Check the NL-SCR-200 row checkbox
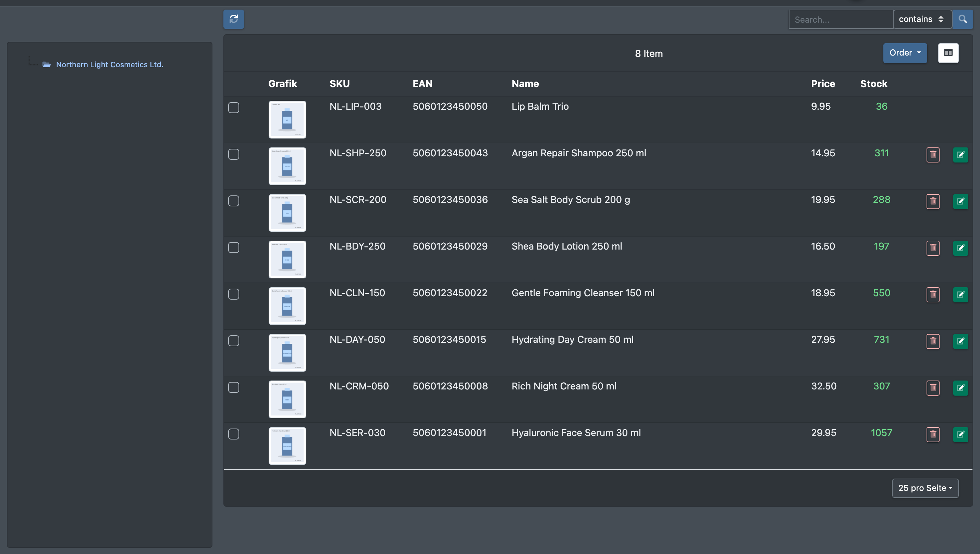The image size is (980, 554). 234,201
